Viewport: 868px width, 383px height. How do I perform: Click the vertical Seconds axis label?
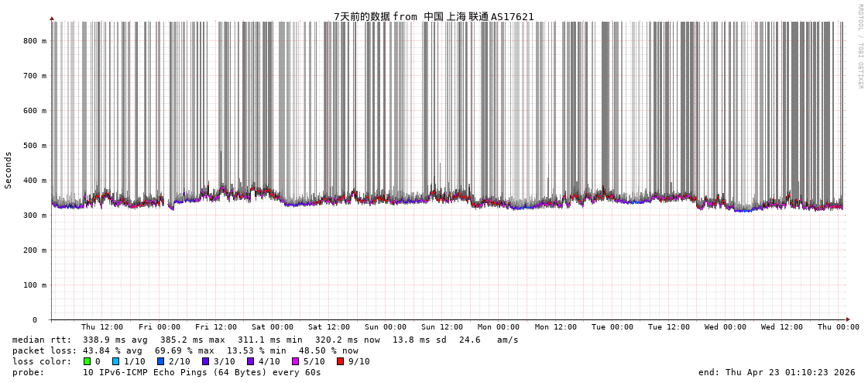tap(9, 170)
